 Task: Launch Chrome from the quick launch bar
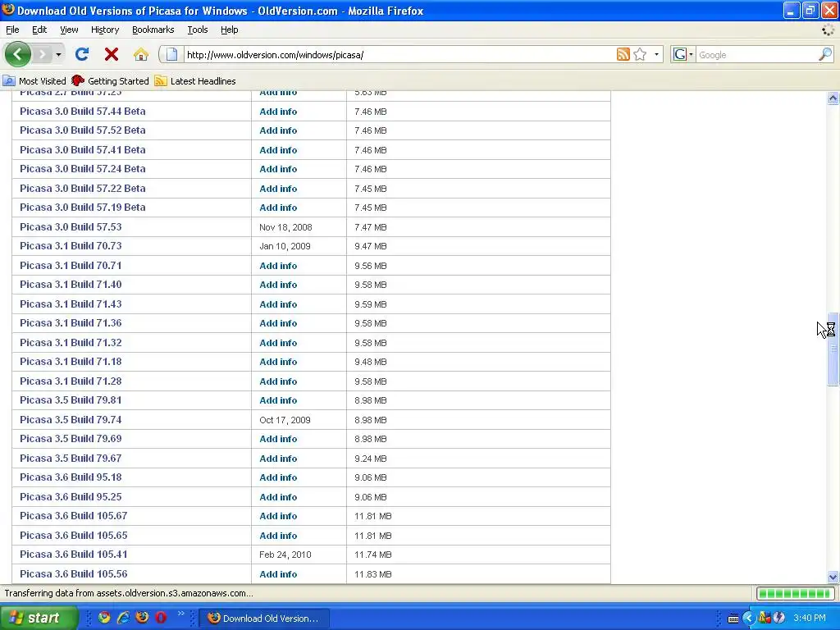[104, 618]
